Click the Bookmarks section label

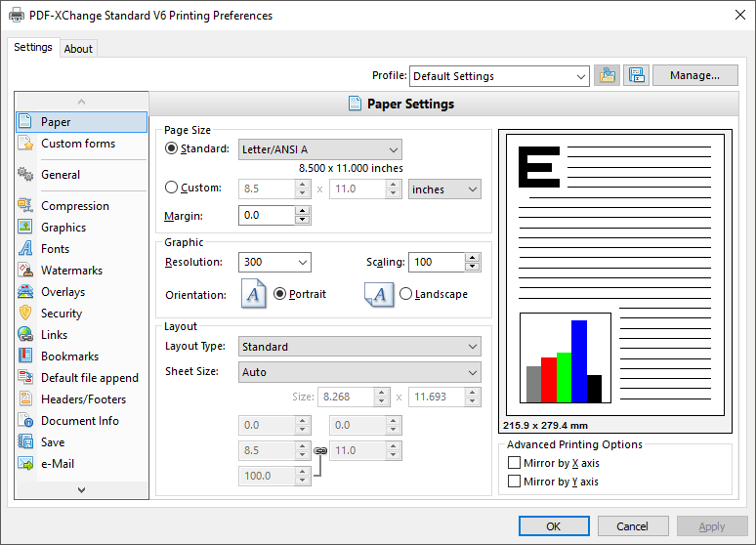(70, 356)
